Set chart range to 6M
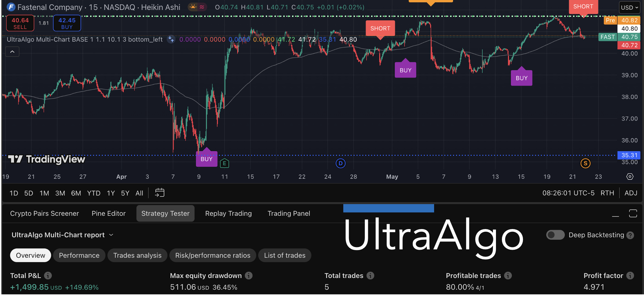644x295 pixels. pos(76,193)
